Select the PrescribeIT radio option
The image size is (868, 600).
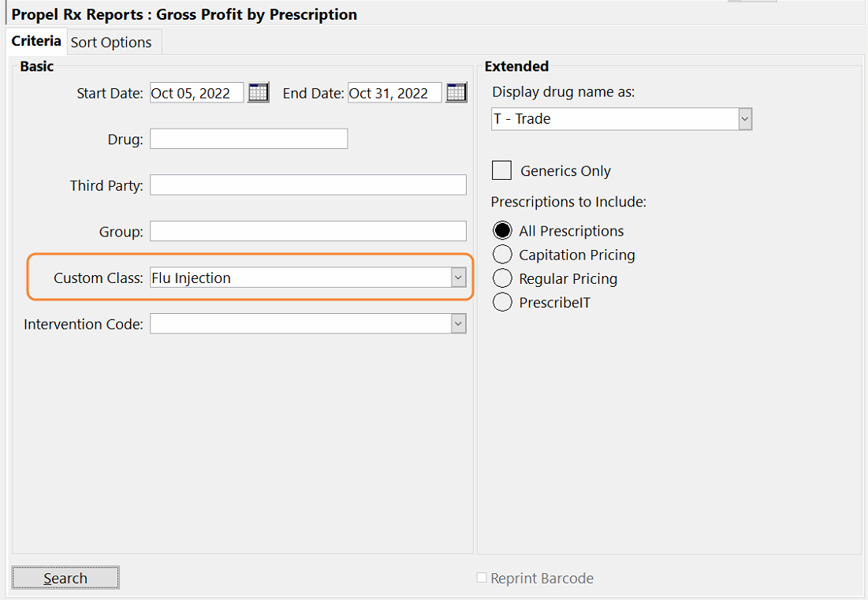(502, 302)
